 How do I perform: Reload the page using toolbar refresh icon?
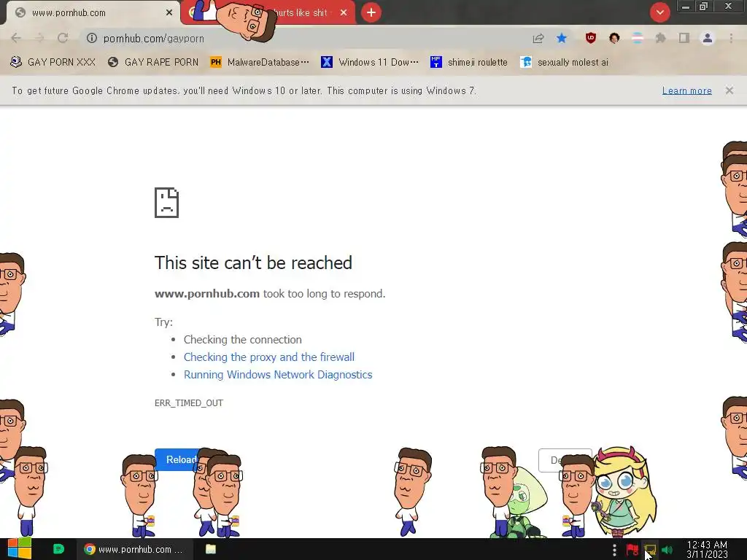[x=63, y=38]
